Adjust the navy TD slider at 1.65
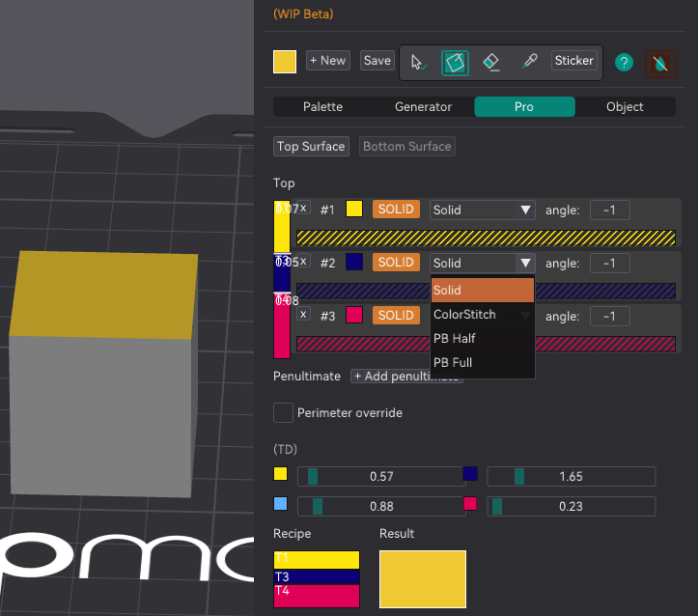698x616 pixels. [572, 476]
